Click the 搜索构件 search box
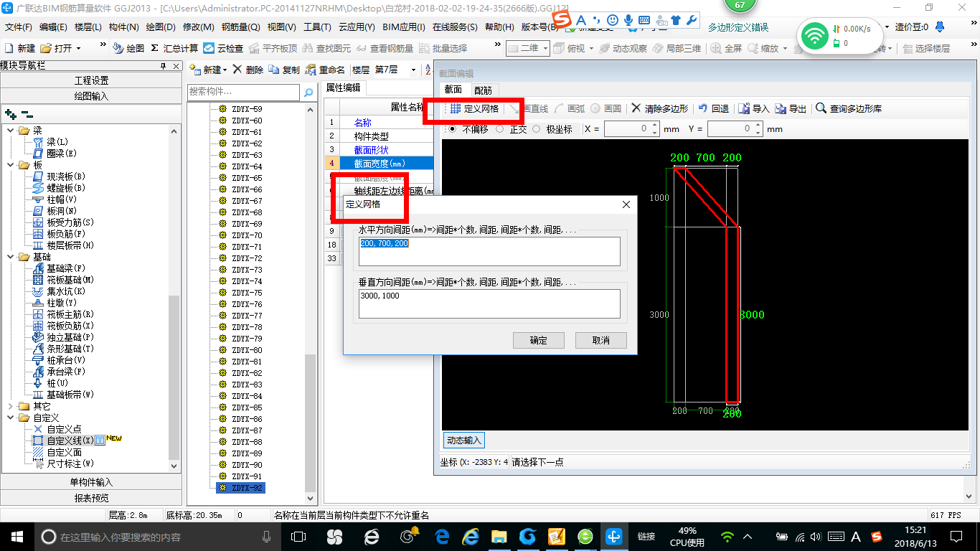Screen dimensions: 980x551 [x=243, y=93]
